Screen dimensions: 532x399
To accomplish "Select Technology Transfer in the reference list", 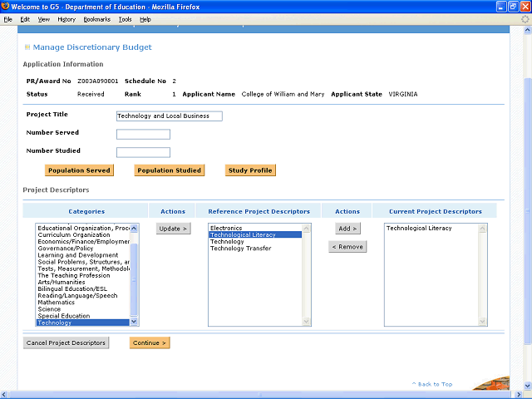I will tap(240, 249).
